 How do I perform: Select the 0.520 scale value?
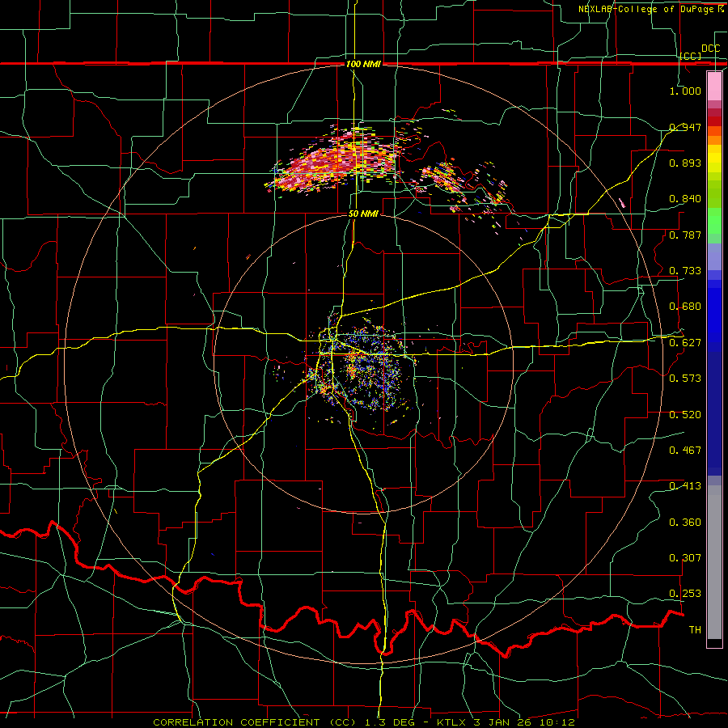[685, 415]
